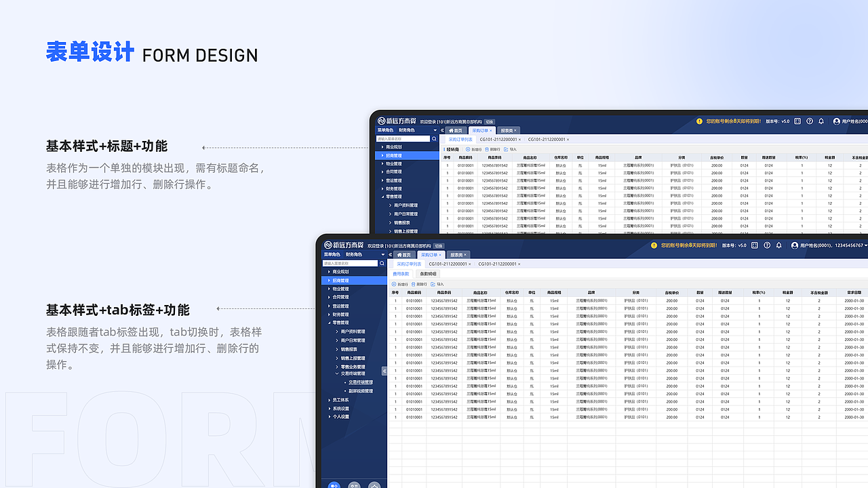The width and height of the screenshot is (868, 488).
Task: Click the yellow warning icon in the lower window
Action: 654,245
